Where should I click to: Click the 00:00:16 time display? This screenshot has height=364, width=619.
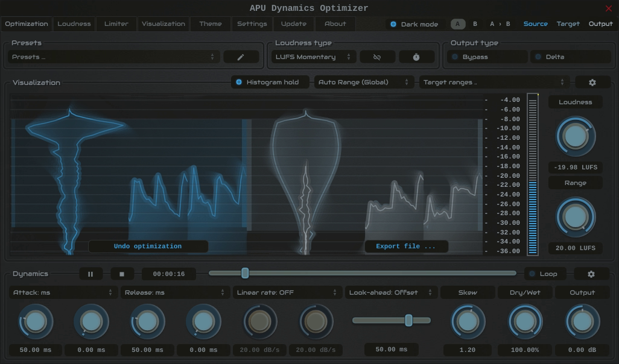169,274
